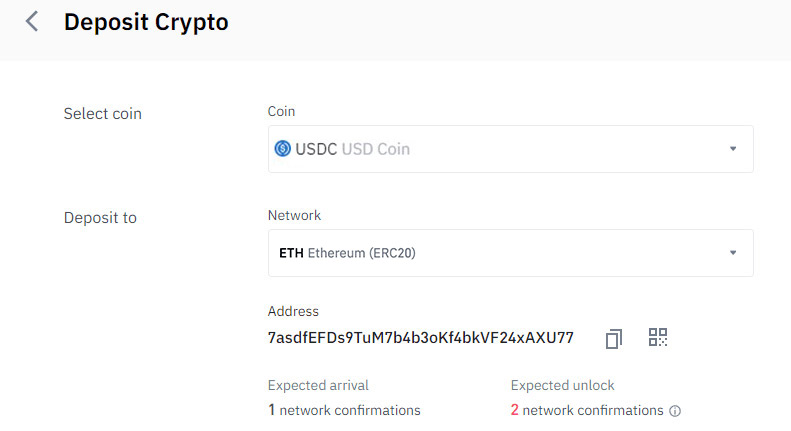Go back using the left arrow

[32, 22]
